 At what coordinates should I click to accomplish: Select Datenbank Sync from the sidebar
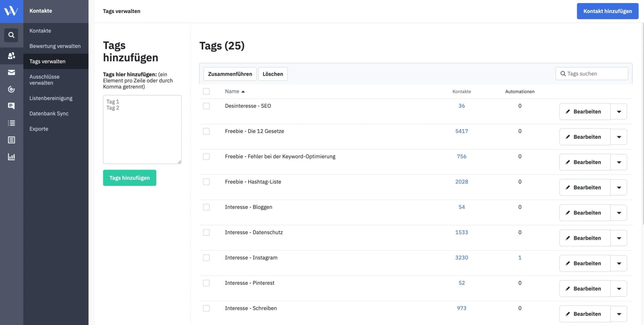(49, 113)
